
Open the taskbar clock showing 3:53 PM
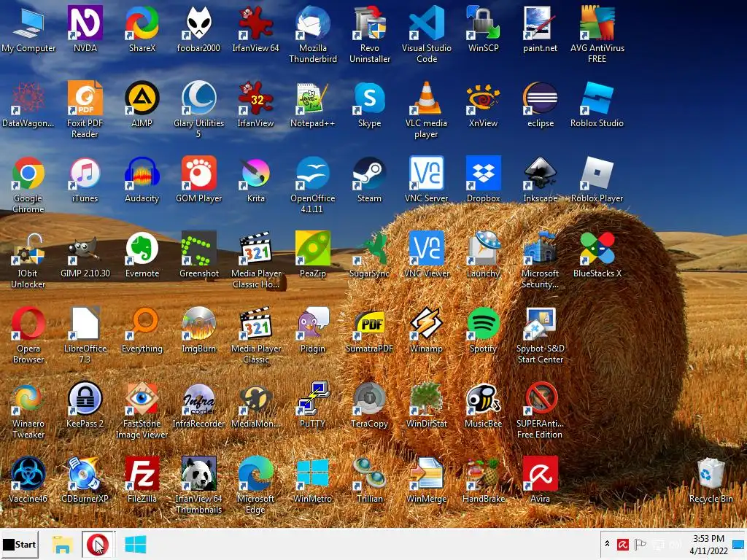(x=708, y=544)
